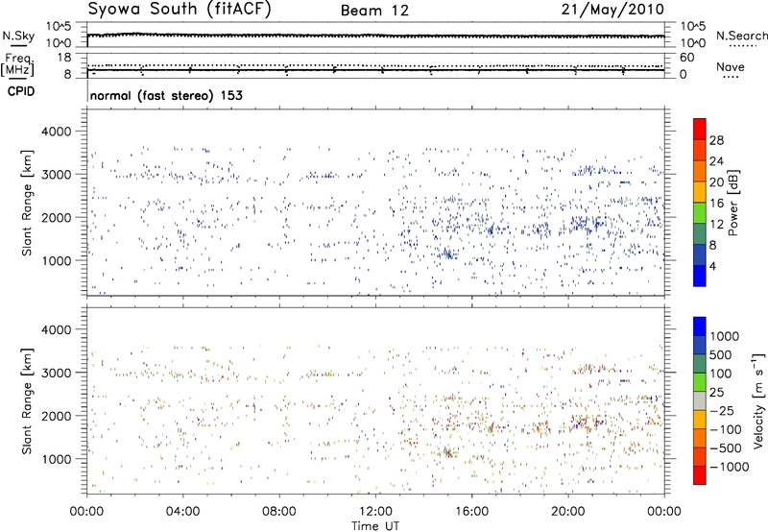
Task: Click the "Time UT" axis title
Action: (375, 525)
